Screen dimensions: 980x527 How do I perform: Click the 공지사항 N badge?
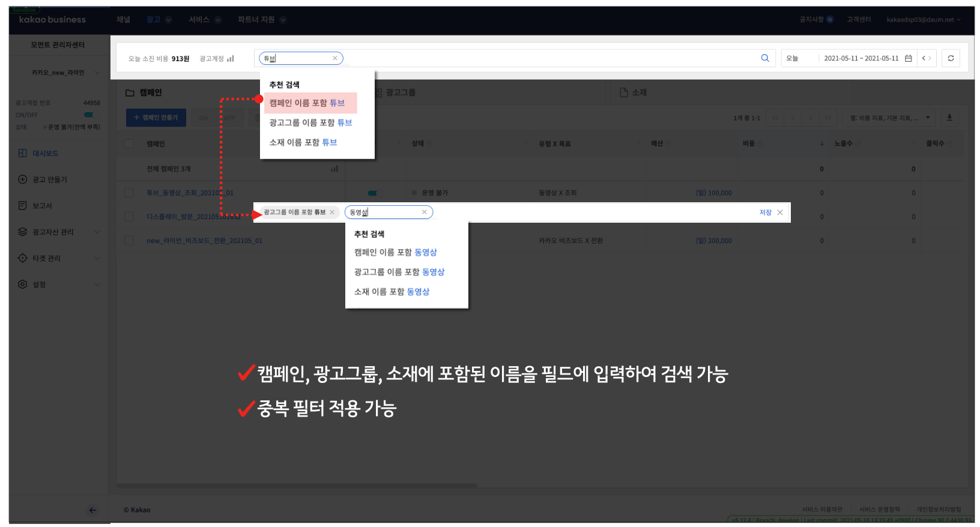pos(830,20)
